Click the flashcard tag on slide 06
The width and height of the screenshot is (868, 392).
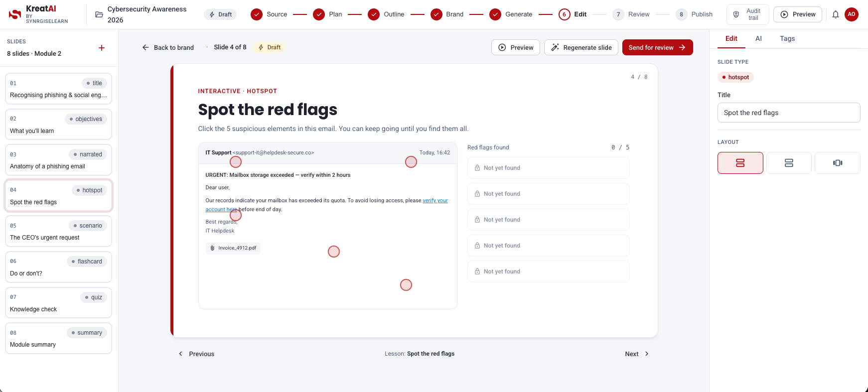(87, 261)
